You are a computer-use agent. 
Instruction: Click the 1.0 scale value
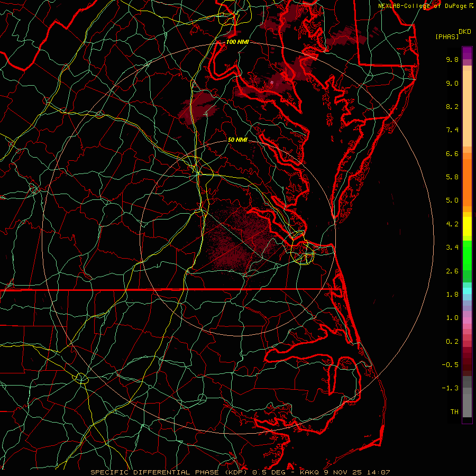coord(452,318)
